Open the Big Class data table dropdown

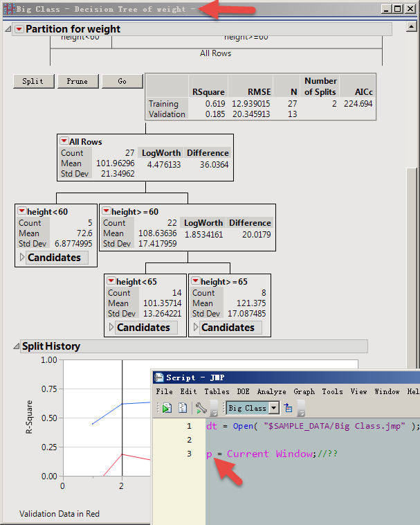pos(274,408)
